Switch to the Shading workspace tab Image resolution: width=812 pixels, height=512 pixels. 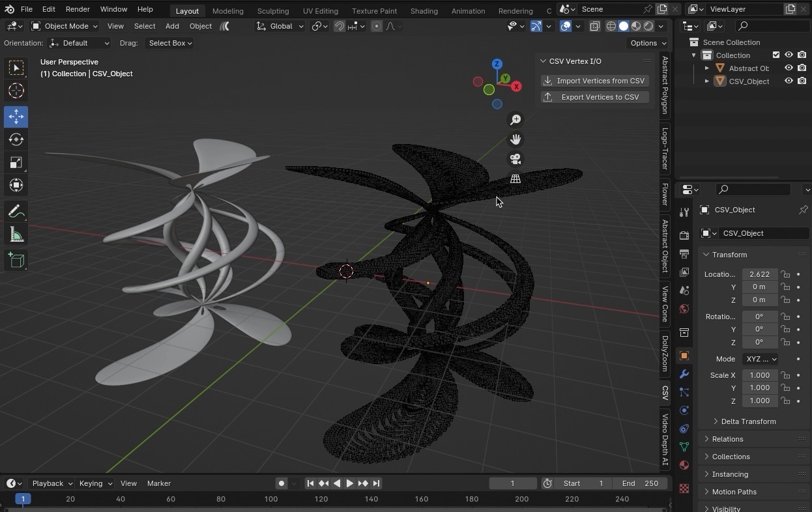pyautogui.click(x=424, y=10)
